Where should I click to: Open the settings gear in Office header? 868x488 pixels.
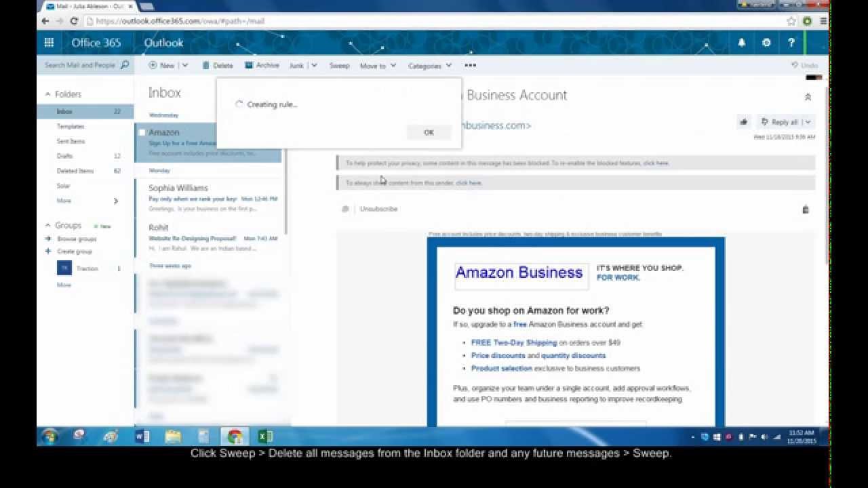coord(766,43)
